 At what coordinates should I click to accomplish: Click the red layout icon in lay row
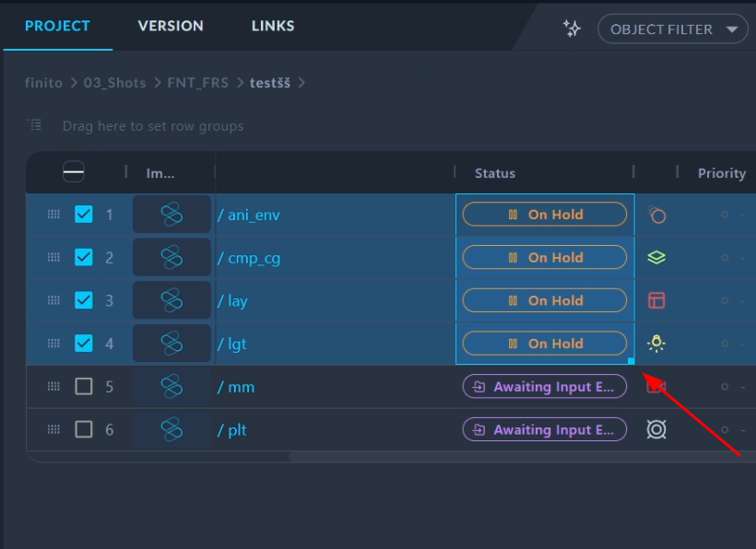point(656,300)
